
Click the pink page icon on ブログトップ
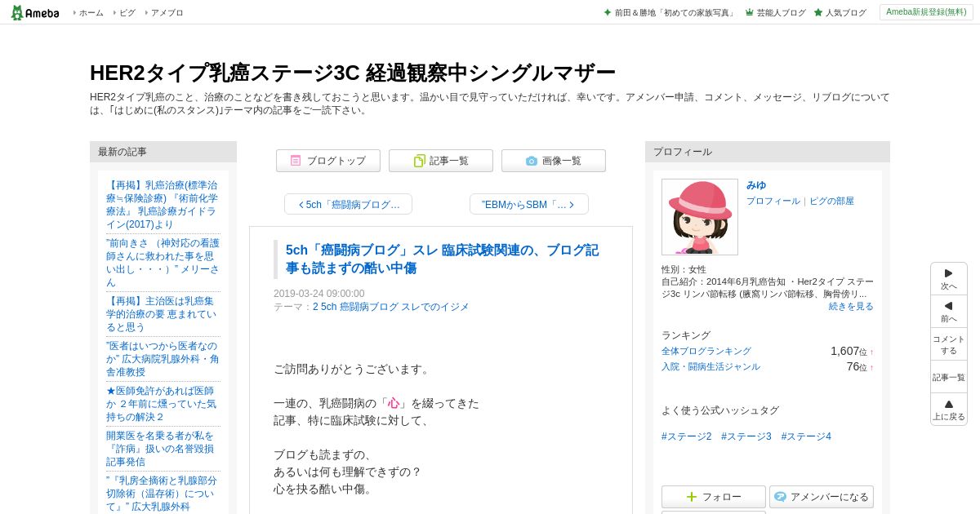pyautogui.click(x=296, y=161)
